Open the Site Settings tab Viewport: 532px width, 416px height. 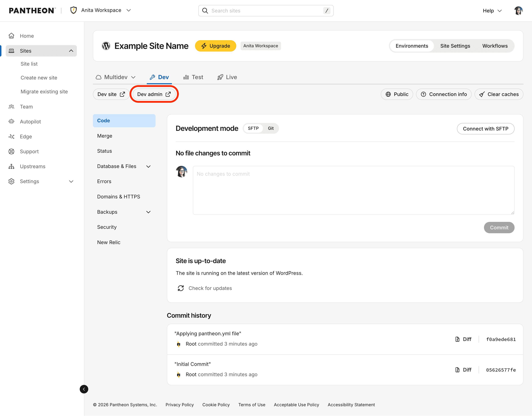click(455, 46)
